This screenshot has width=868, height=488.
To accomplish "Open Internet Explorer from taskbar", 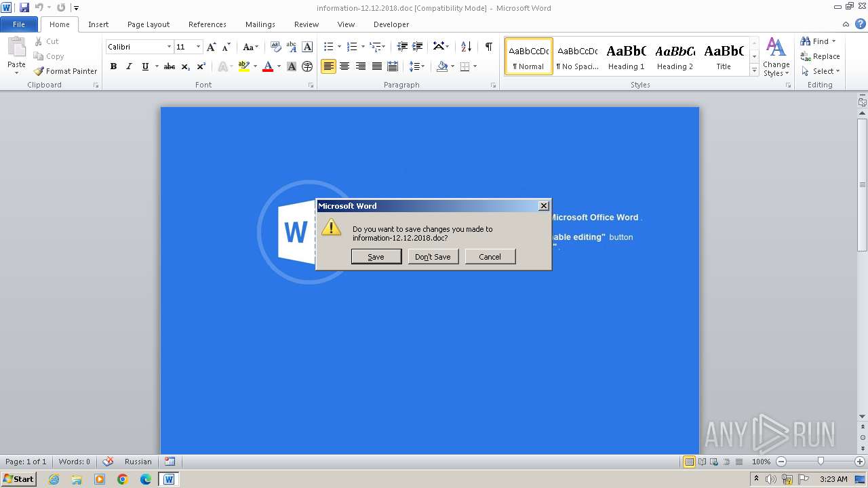I will coord(54,479).
